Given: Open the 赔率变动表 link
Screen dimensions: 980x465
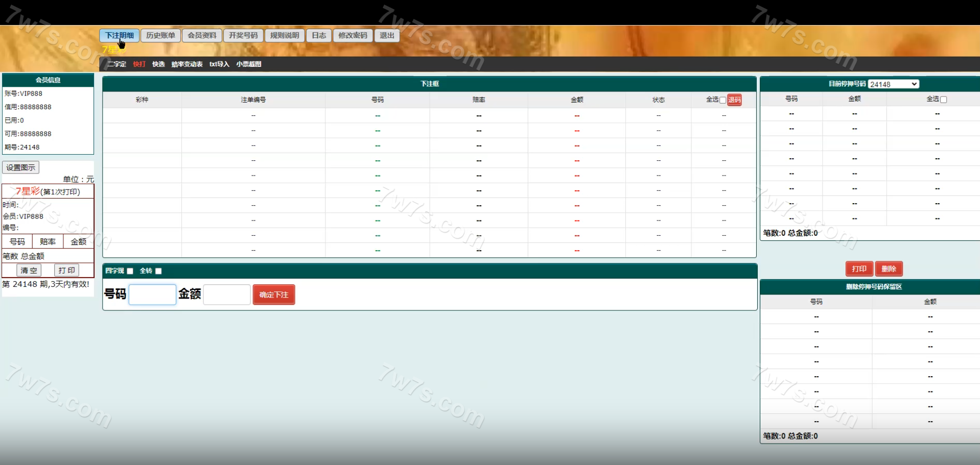Looking at the screenshot, I should [x=187, y=64].
